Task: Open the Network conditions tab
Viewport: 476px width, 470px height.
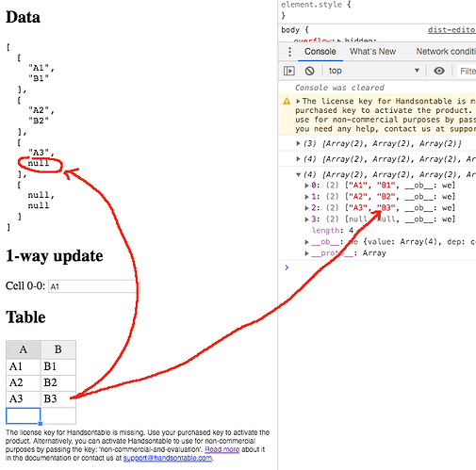Action: pyautogui.click(x=446, y=52)
